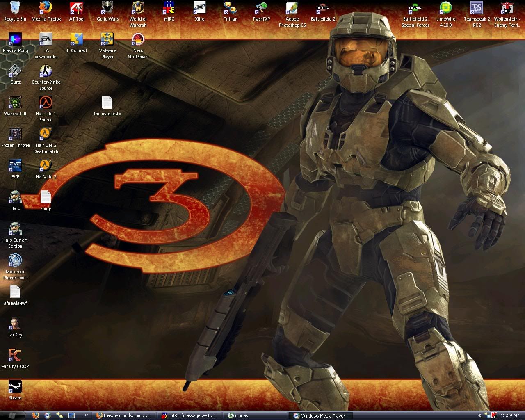Click the red tray icon next to the clock
This screenshot has width=525, height=420.
pyautogui.click(x=494, y=415)
